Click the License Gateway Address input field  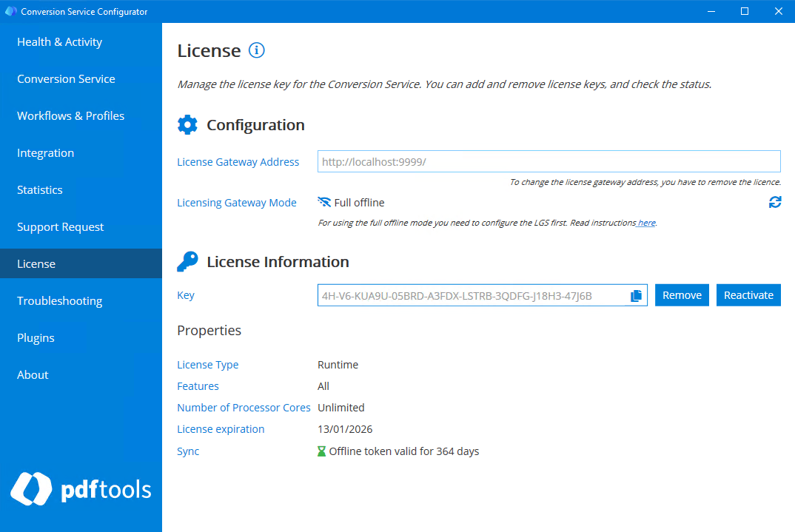point(549,161)
